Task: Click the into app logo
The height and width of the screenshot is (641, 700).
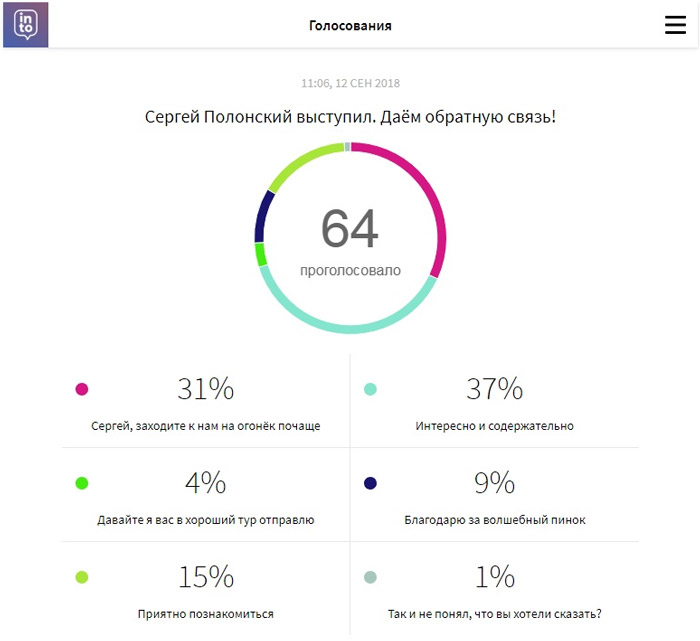Action: pyautogui.click(x=26, y=25)
